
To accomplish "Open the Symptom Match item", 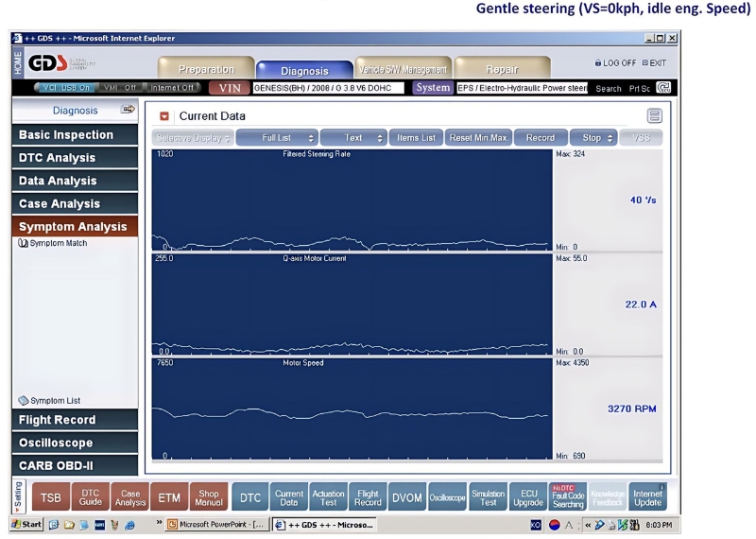I will 53,243.
